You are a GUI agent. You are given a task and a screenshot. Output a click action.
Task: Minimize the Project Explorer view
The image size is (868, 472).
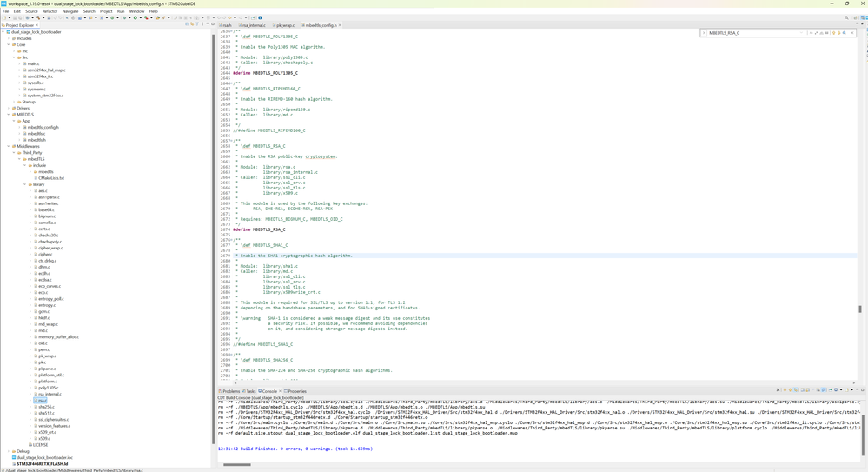(x=207, y=24)
